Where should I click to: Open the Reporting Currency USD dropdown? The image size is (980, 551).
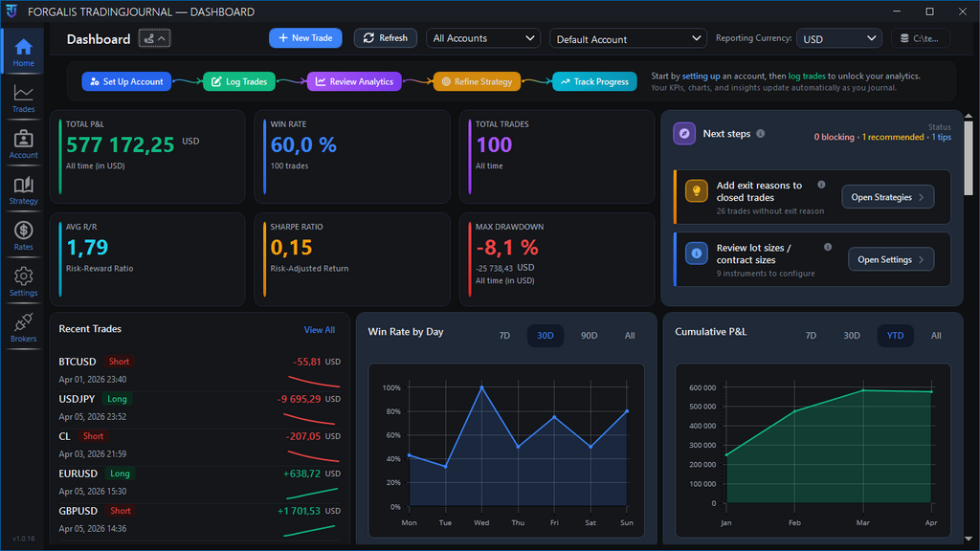coord(839,39)
